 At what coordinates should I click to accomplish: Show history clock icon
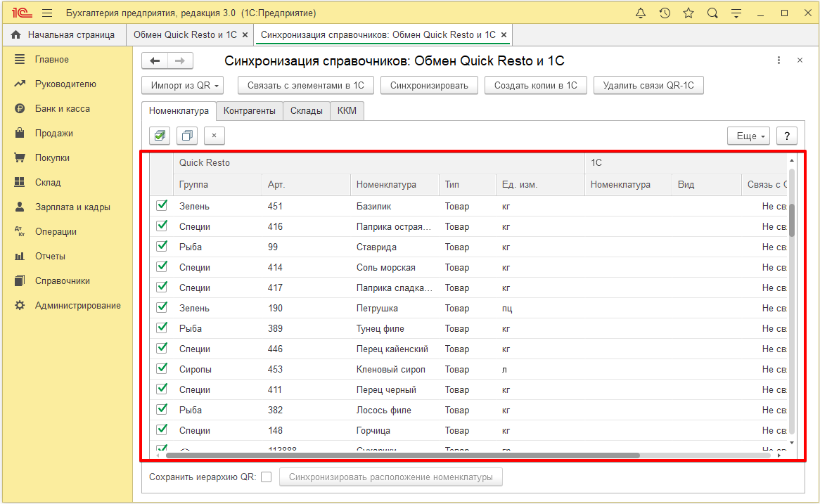[x=665, y=13]
